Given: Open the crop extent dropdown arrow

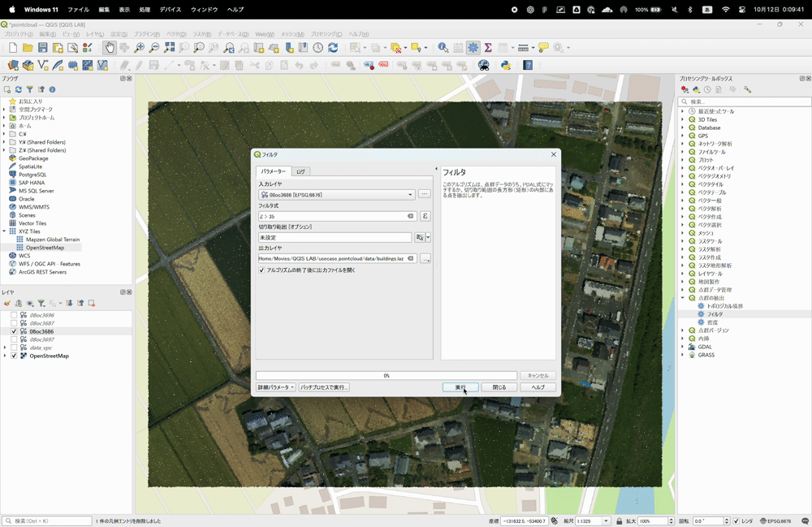Looking at the screenshot, I should pyautogui.click(x=428, y=238).
